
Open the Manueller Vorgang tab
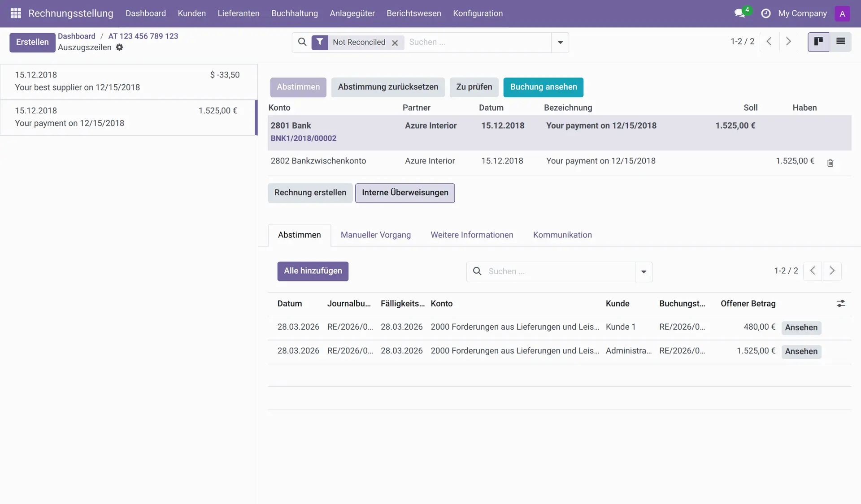tap(375, 235)
